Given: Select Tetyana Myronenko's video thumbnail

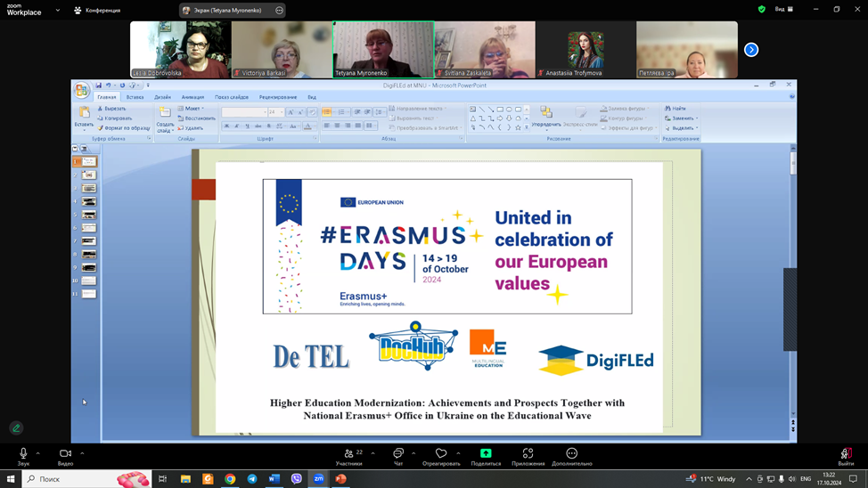Looking at the screenshot, I should [x=383, y=50].
